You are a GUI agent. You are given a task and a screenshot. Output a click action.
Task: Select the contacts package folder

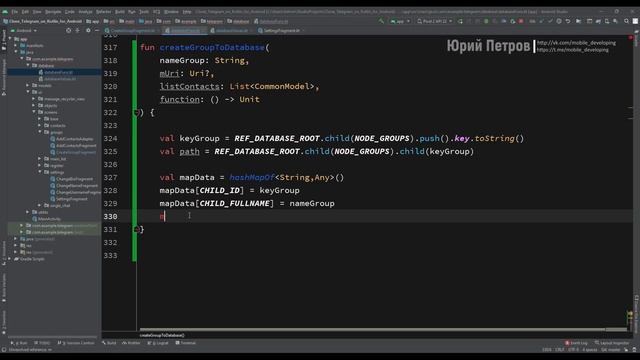(55, 126)
